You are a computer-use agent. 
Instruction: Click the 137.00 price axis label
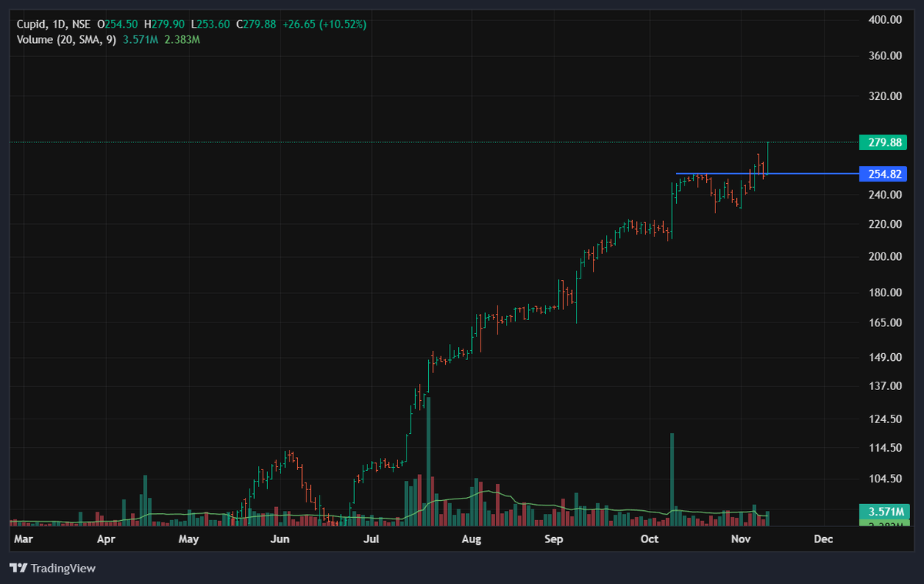(x=885, y=386)
